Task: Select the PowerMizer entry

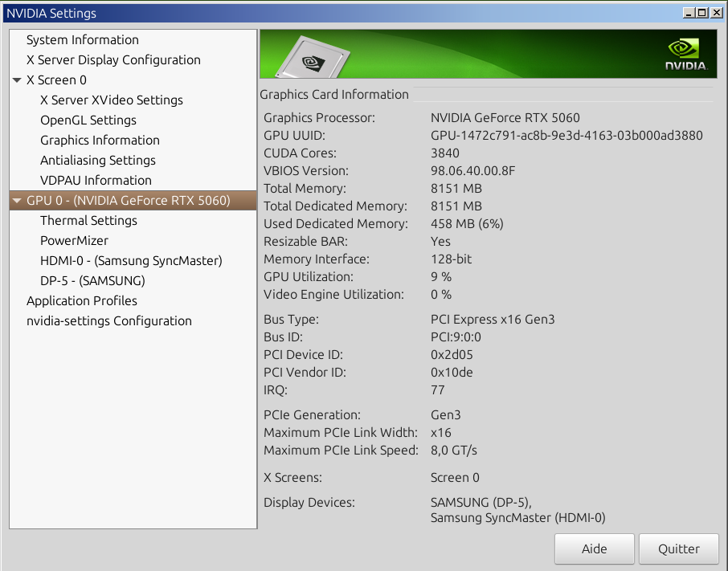Action: point(74,241)
